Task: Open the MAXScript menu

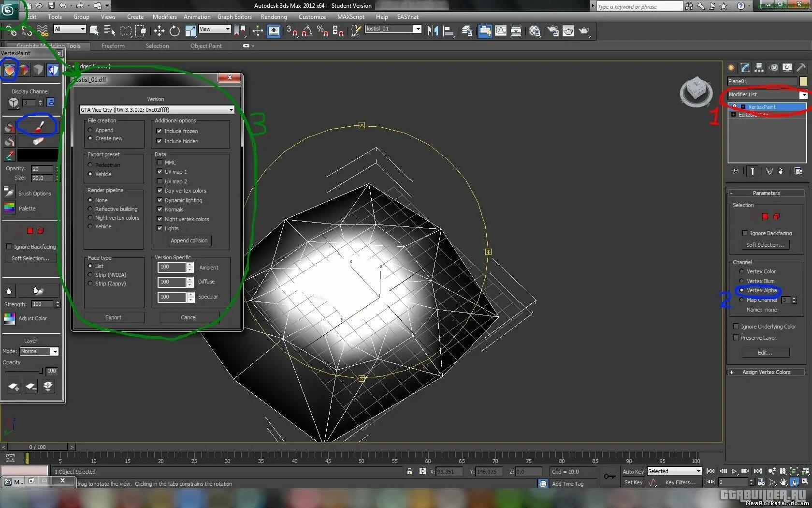Action: pos(350,17)
